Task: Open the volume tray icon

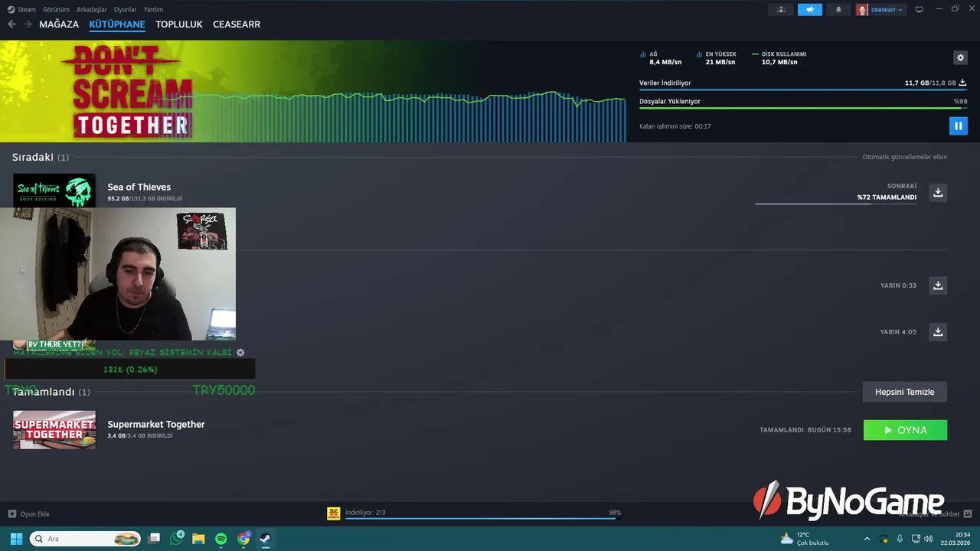Action: point(928,539)
